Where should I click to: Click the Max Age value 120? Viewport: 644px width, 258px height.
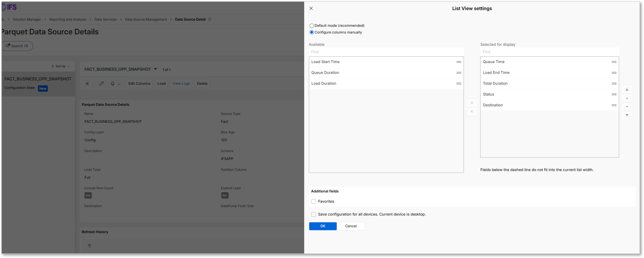point(224,140)
